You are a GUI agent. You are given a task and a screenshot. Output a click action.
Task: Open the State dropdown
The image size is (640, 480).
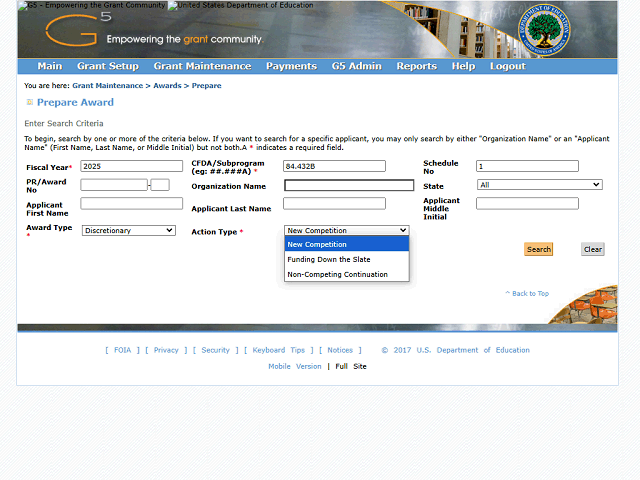click(540, 185)
